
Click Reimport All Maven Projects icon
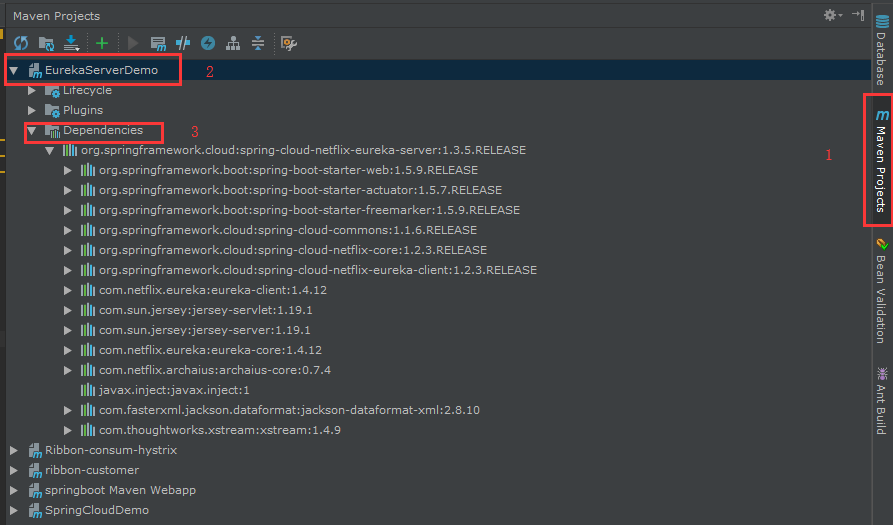[21, 43]
